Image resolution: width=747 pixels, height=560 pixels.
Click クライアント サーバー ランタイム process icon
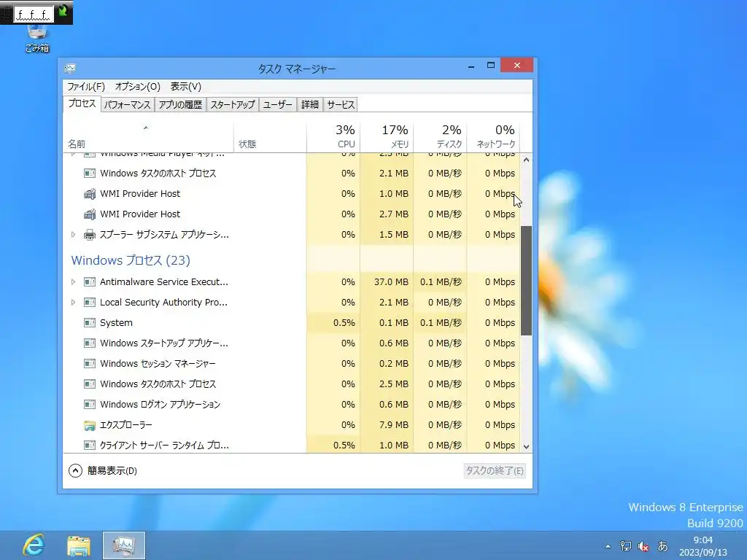tap(89, 446)
